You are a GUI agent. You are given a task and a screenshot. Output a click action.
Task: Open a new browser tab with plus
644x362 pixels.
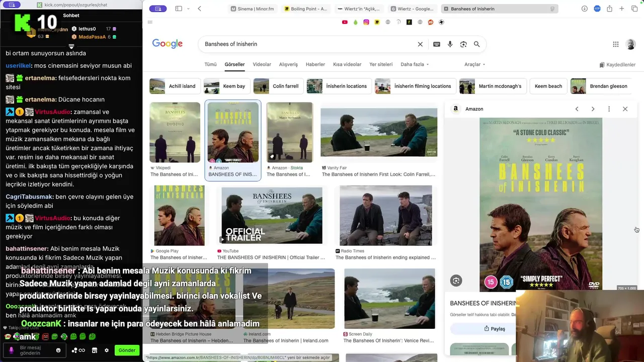622,9
